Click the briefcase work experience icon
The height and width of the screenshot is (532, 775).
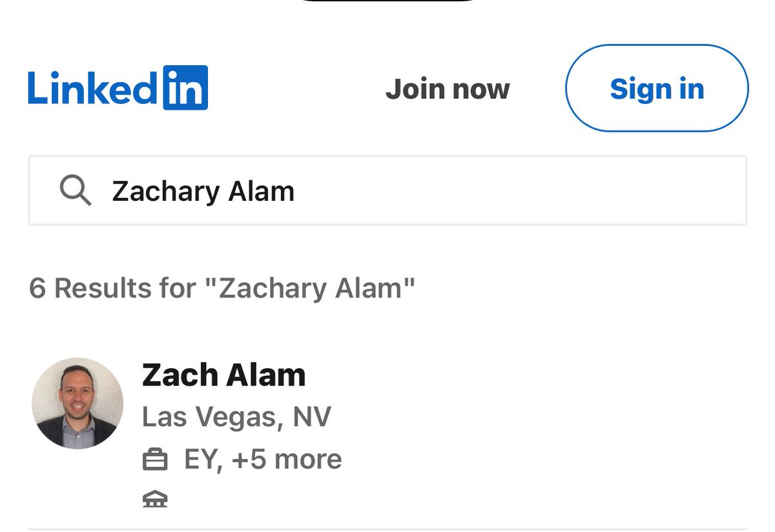(154, 460)
